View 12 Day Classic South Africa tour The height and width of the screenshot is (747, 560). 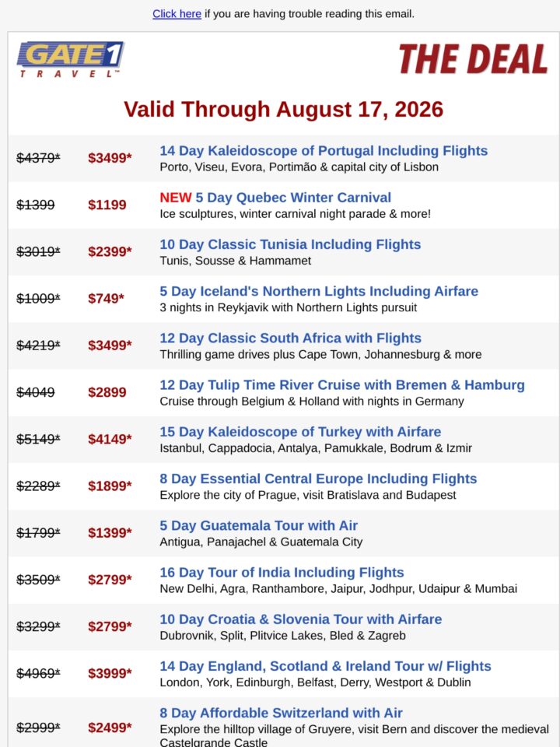290,338
